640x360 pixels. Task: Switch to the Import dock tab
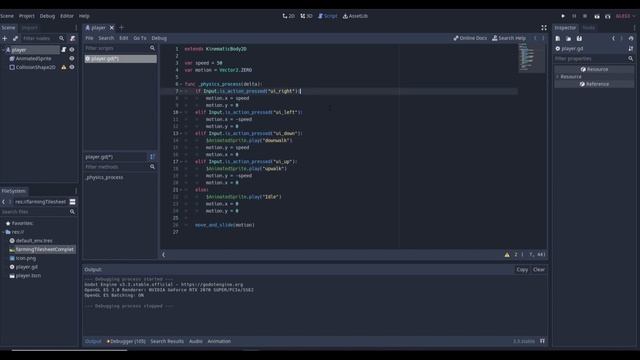29,28
